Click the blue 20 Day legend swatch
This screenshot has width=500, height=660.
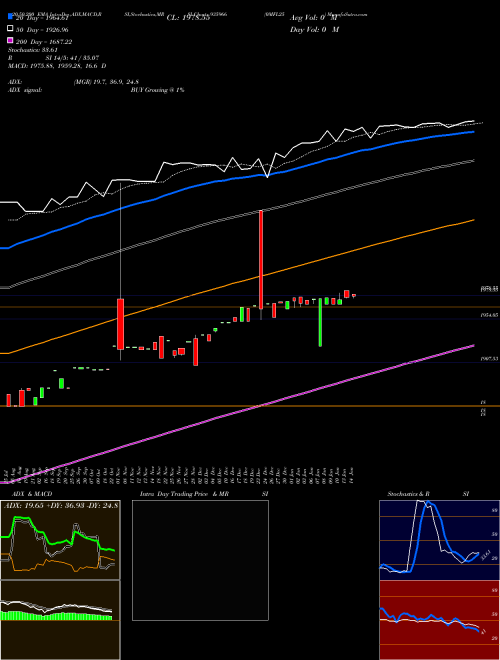pos(10,18)
